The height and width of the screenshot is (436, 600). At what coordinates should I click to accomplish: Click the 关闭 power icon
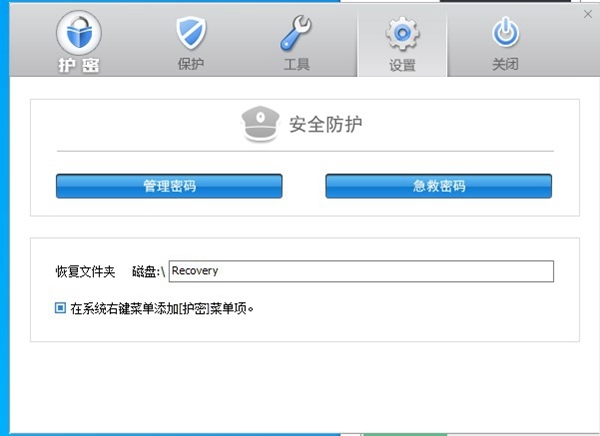pos(505,32)
